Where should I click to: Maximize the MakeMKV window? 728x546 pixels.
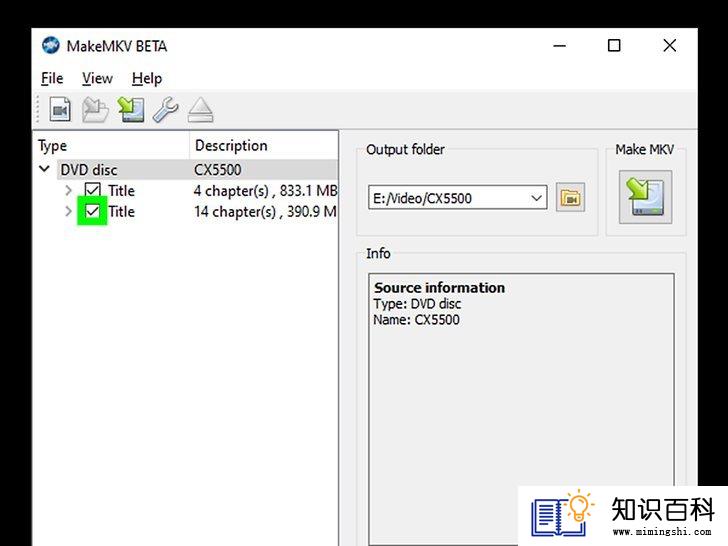point(614,46)
